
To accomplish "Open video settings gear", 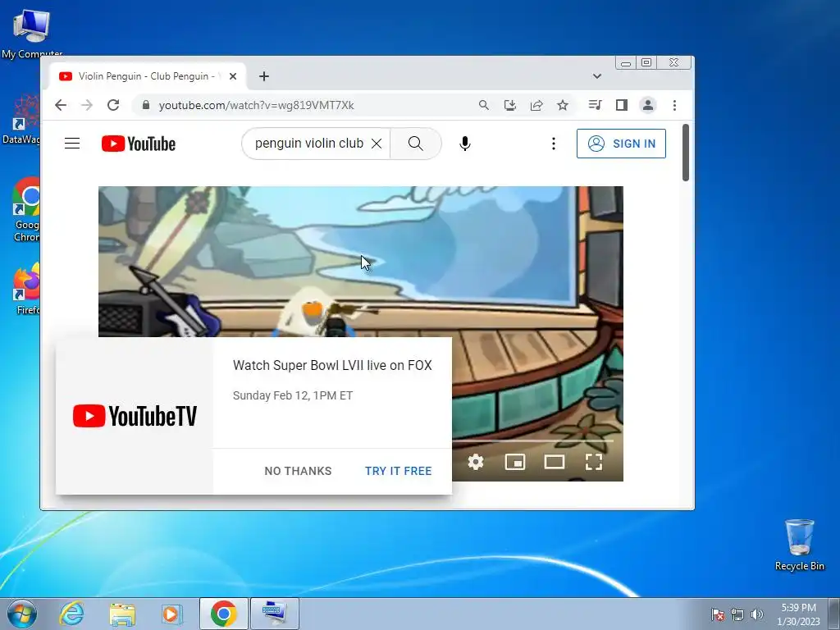I will 476,462.
